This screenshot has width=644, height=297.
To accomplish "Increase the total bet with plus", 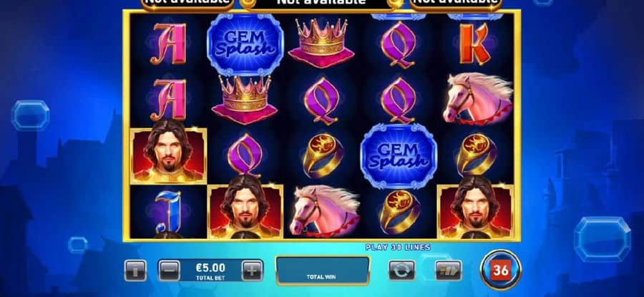I will coord(252,271).
